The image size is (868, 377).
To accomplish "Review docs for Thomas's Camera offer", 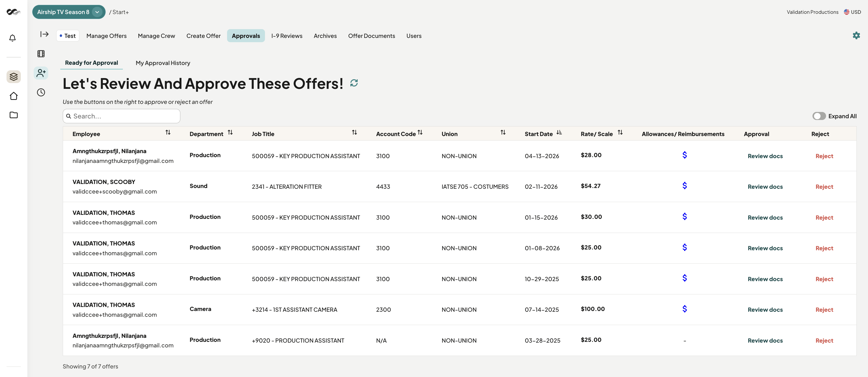I will click(765, 310).
